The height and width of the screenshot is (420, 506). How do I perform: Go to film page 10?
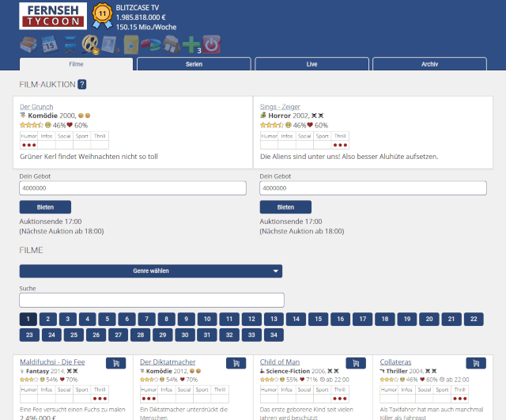tap(207, 319)
